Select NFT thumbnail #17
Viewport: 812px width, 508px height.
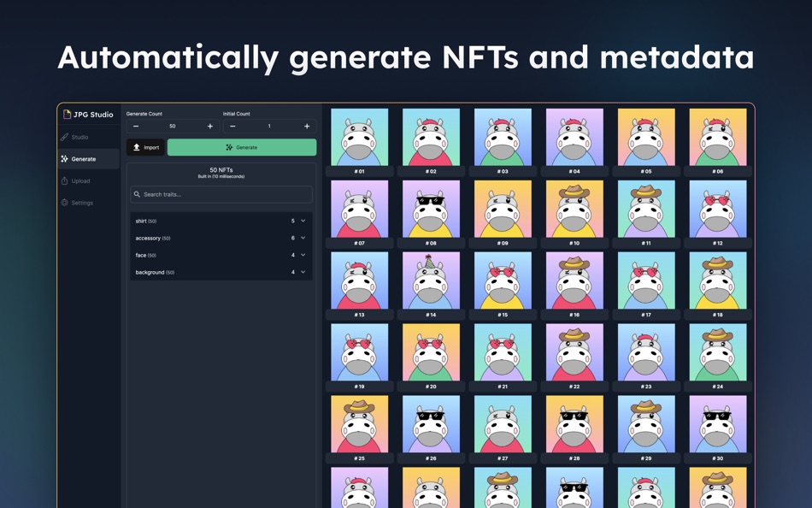pos(646,281)
